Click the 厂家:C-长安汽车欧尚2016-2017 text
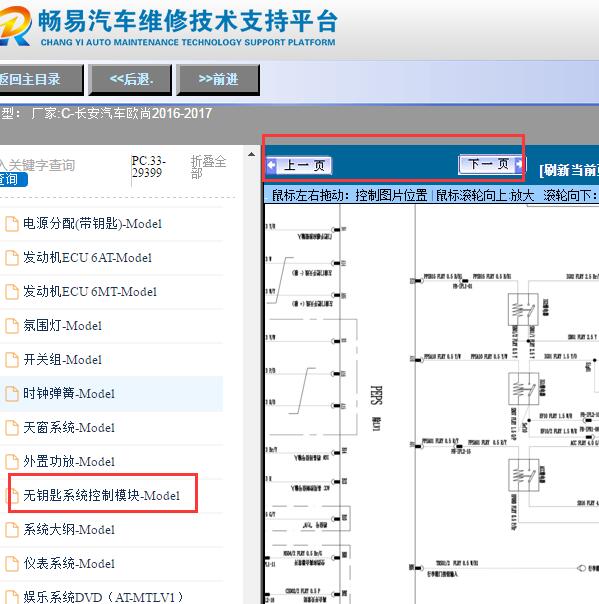 122,114
